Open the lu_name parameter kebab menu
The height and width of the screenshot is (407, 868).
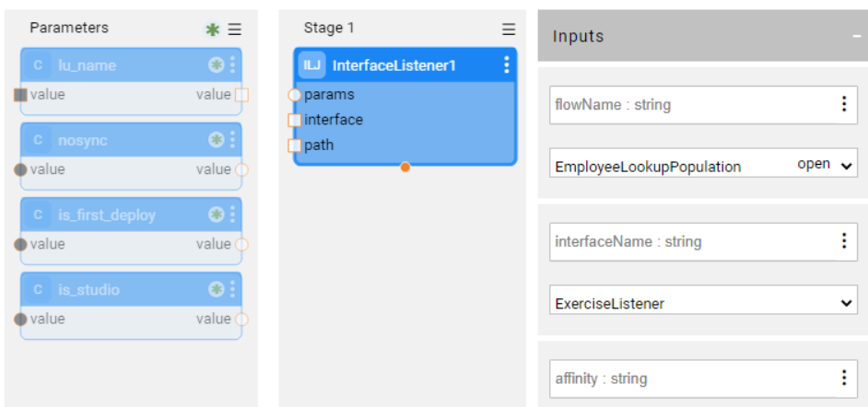tap(232, 64)
